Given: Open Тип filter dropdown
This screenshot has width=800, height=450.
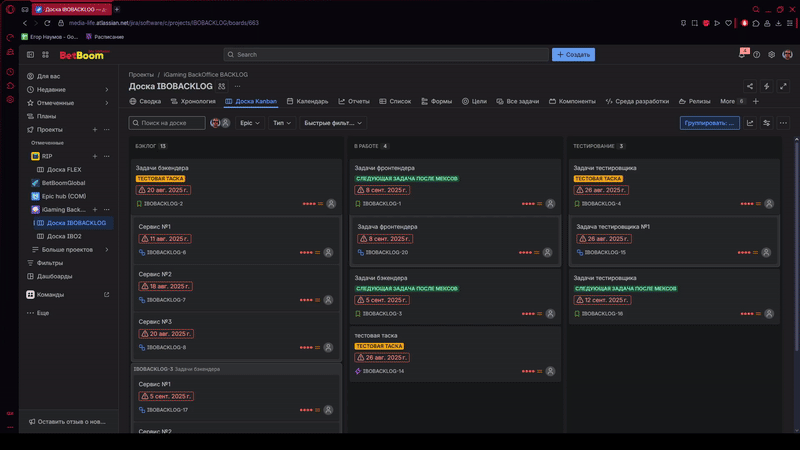Looking at the screenshot, I should (282, 123).
